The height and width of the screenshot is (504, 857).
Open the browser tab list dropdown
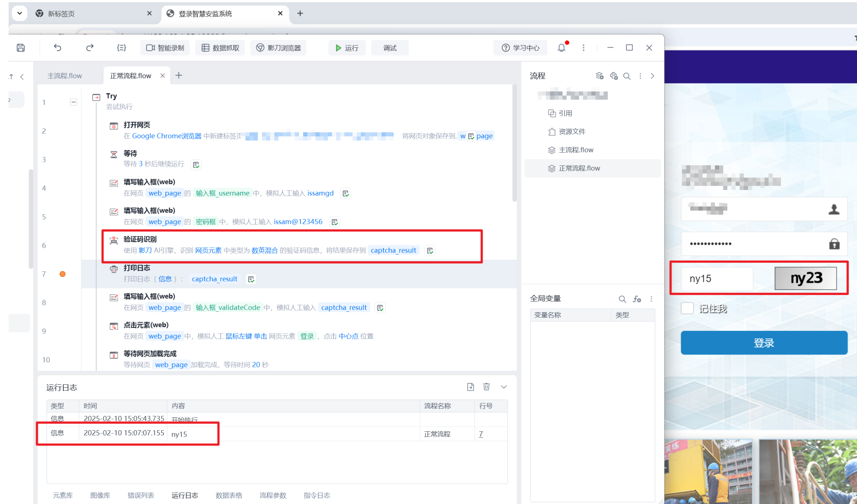coord(19,13)
